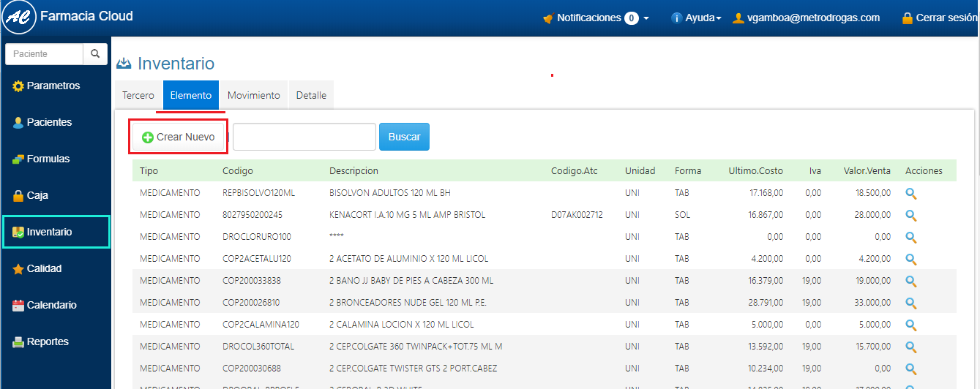Click magnifier for KENACORT I.A. row
The image size is (980, 389).
pyautogui.click(x=910, y=215)
